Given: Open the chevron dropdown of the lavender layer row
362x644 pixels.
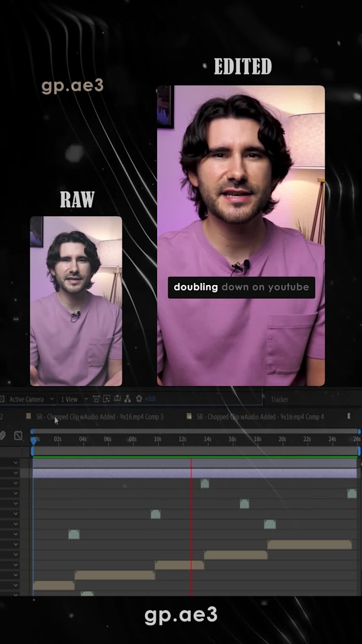Looking at the screenshot, I should [16, 463].
